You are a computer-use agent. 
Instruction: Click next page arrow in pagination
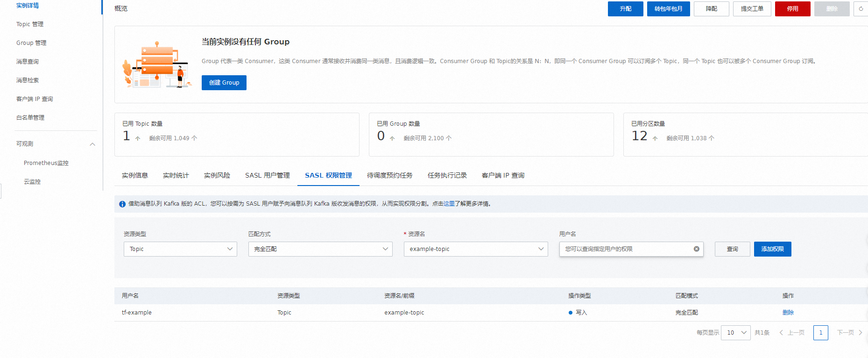pos(860,333)
